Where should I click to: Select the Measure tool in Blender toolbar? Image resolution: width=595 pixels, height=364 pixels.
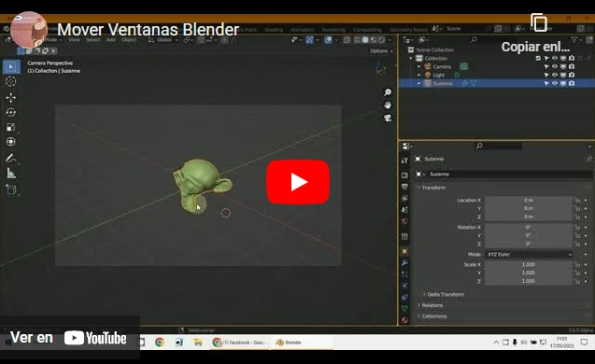point(11,174)
